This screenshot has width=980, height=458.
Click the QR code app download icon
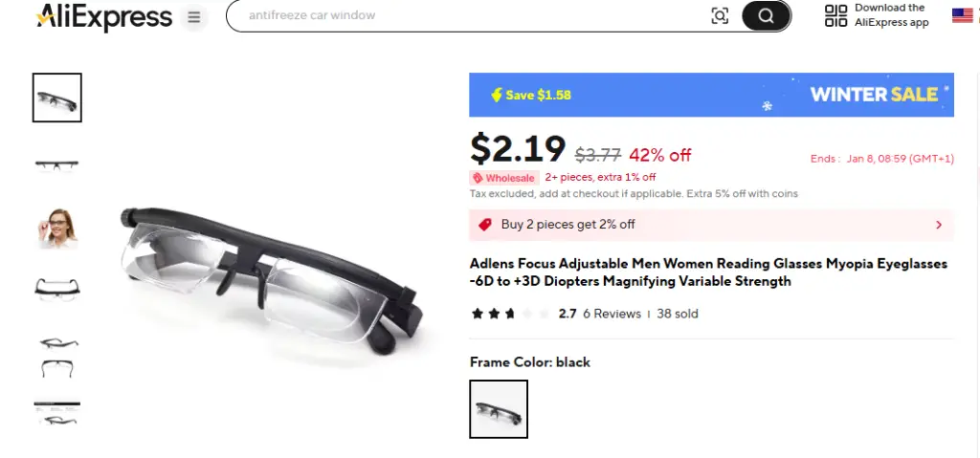[x=835, y=15]
